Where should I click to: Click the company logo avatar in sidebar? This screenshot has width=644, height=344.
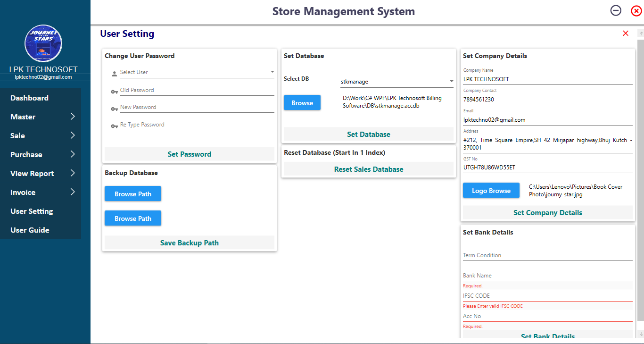tap(43, 44)
